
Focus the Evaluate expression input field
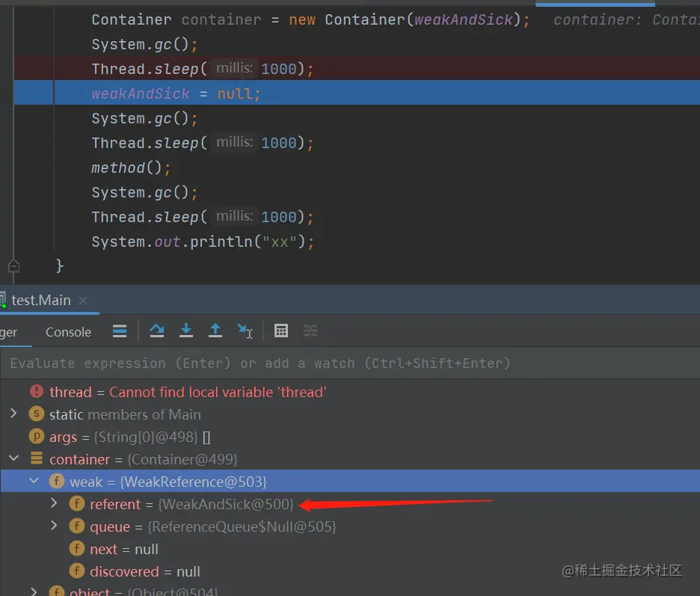click(350, 363)
